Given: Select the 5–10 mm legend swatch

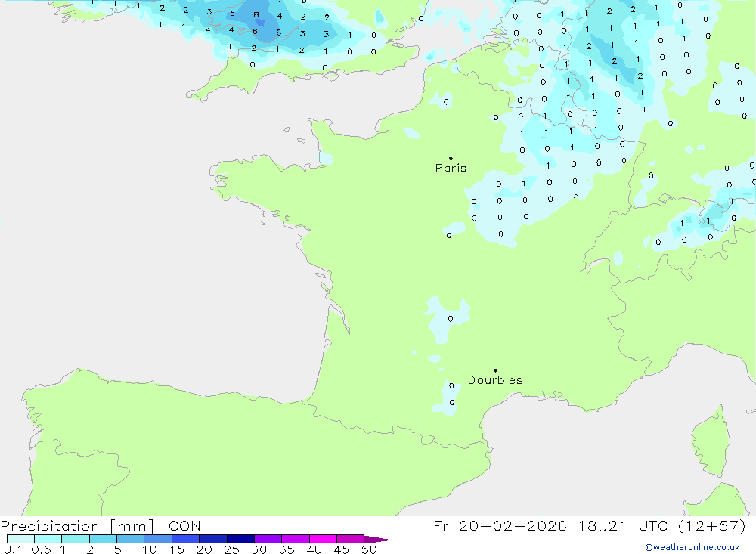Looking at the screenshot, I should click(x=131, y=539).
